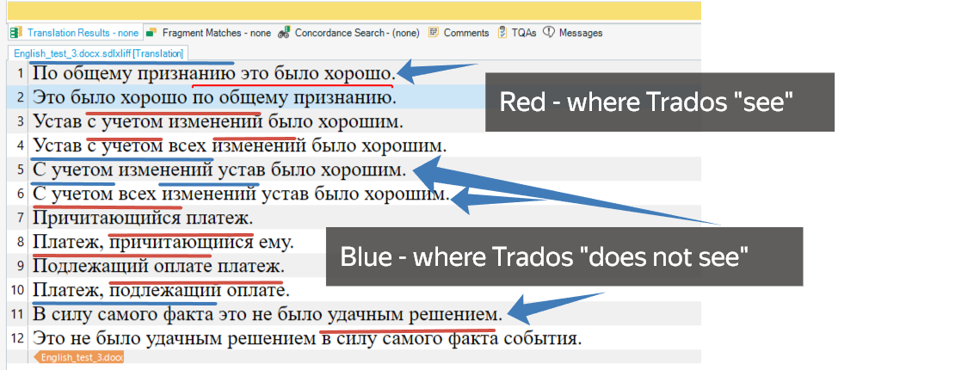The image size is (980, 370).
Task: Click the Comments notepad icon
Action: click(433, 33)
